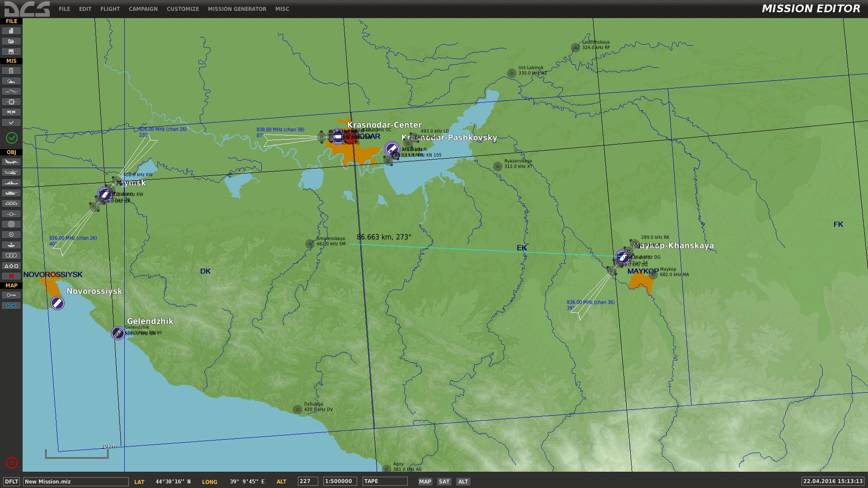Toggle the SAT satellite view mode
Viewport: 868px width, 488px height.
click(x=444, y=482)
